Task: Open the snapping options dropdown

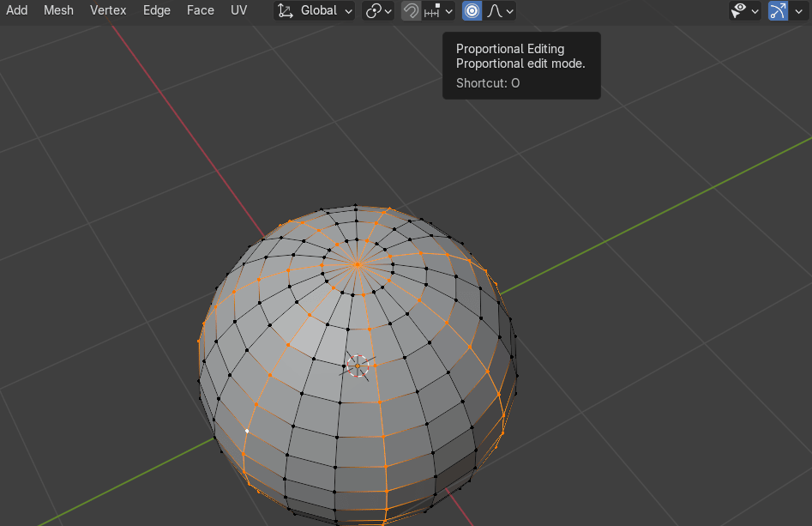Action: click(438, 11)
